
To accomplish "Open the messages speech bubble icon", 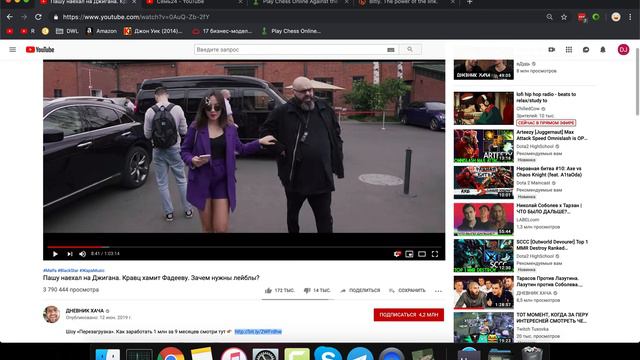I will click(586, 49).
